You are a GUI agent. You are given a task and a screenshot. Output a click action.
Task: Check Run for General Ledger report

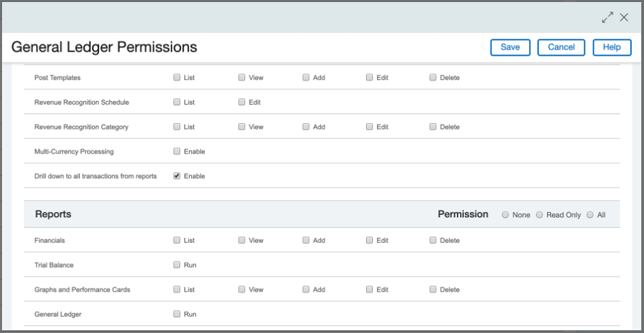(x=177, y=314)
